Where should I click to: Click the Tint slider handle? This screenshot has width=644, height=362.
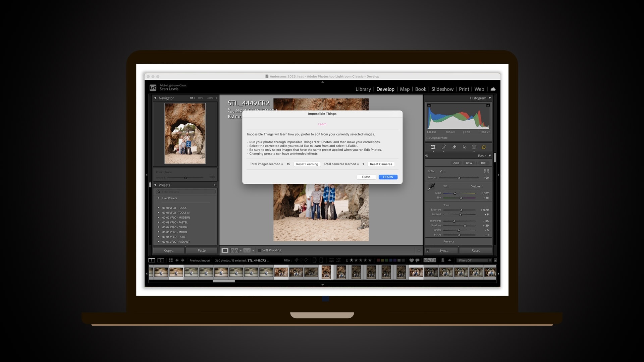click(461, 198)
